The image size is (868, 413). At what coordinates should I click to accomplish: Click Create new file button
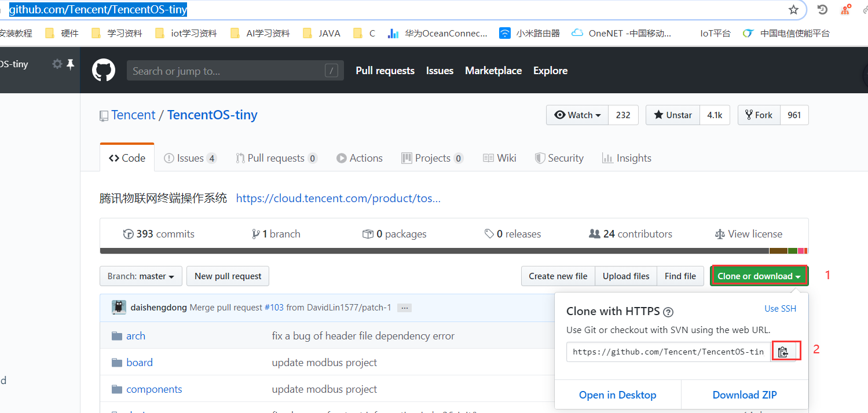point(558,276)
